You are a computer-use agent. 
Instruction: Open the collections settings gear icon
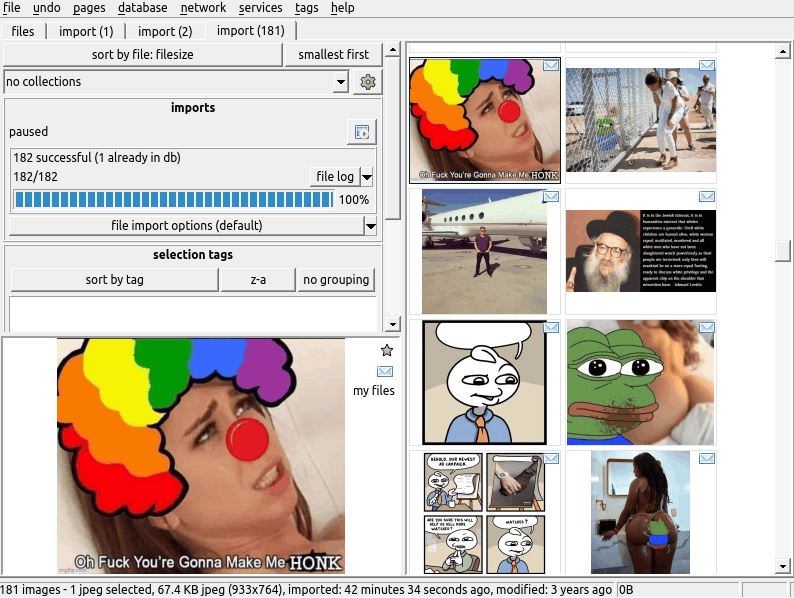tap(368, 82)
